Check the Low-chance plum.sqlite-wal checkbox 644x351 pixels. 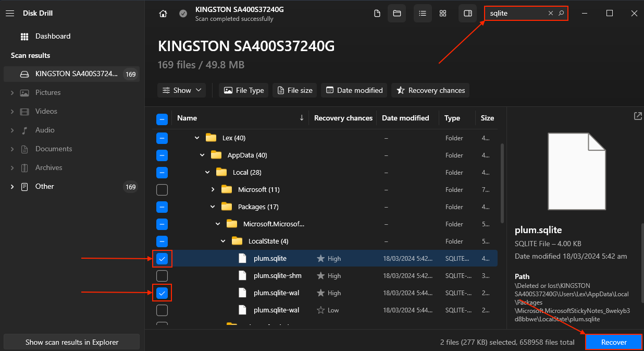tap(162, 310)
